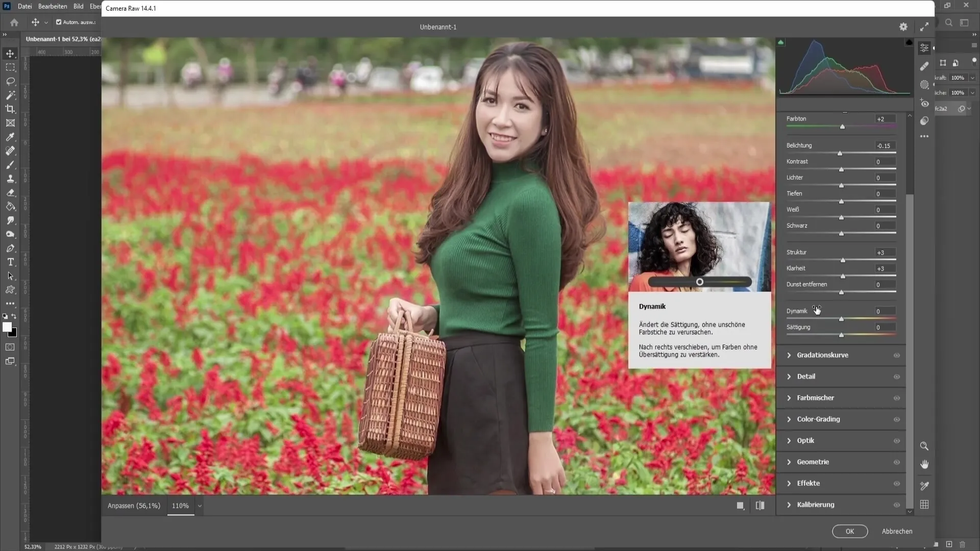Screen dimensions: 980x551
Task: Toggle single view default settings icon
Action: (x=740, y=506)
